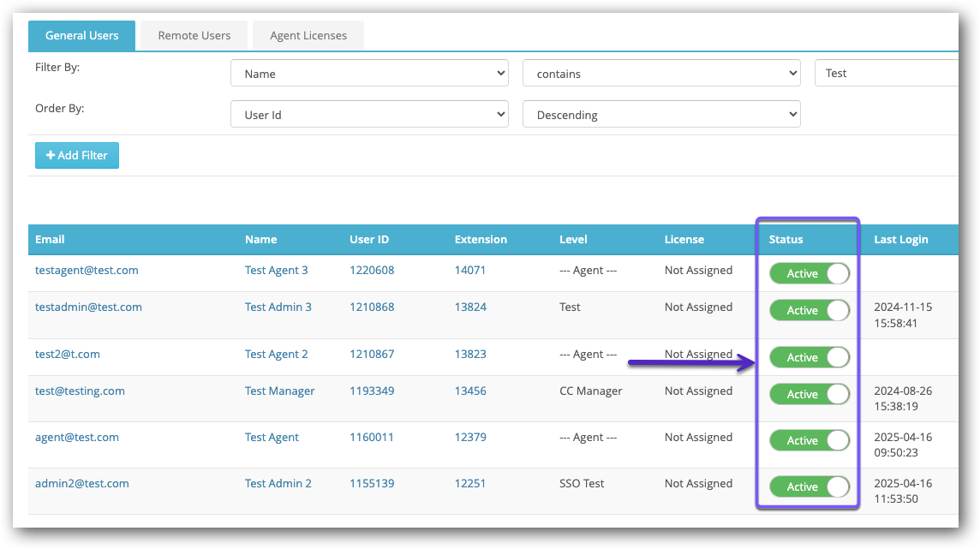The height and width of the screenshot is (549, 980).
Task: Click extension 12251
Action: (x=470, y=483)
